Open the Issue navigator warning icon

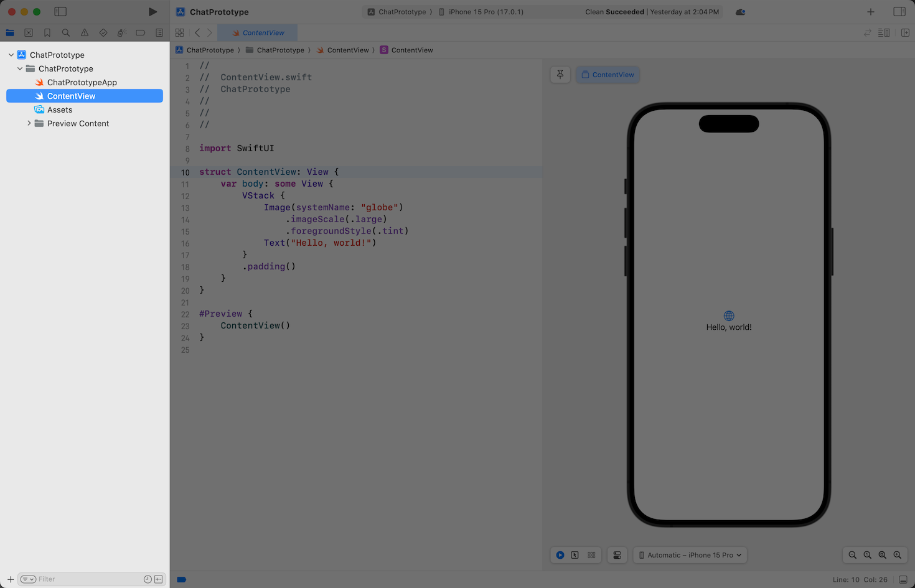(85, 33)
